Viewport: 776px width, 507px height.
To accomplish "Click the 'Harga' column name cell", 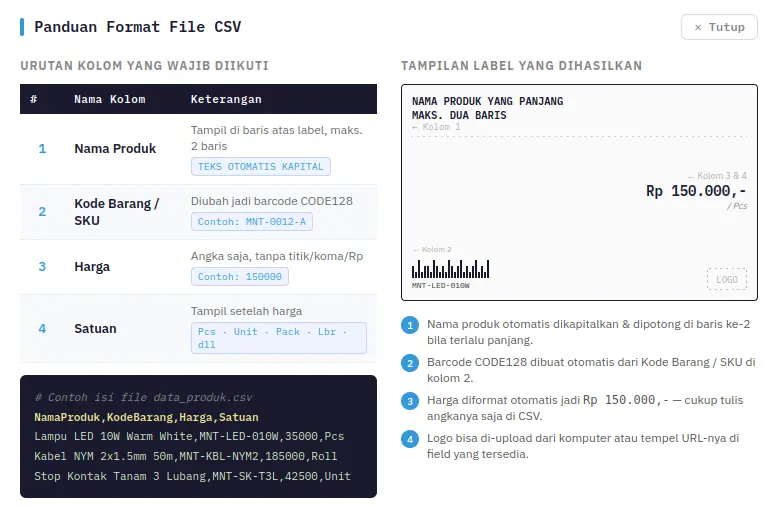I will (x=92, y=267).
